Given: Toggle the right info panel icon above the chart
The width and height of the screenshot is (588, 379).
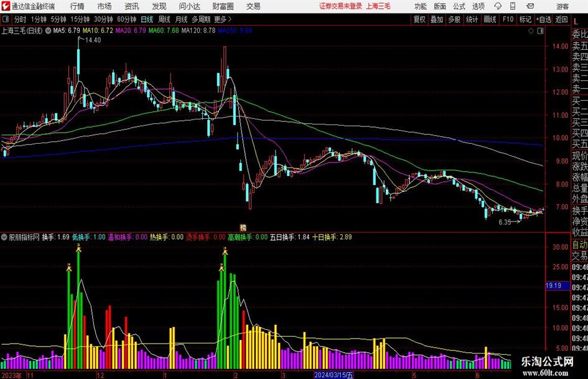Looking at the screenshot, I should tap(540, 31).
